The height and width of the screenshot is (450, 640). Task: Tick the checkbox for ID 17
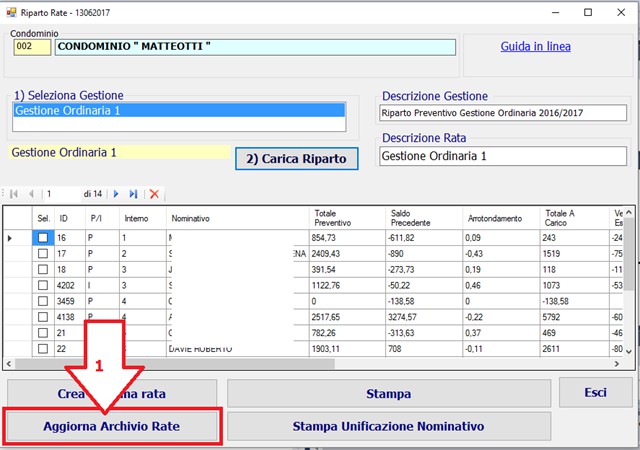[x=43, y=254]
